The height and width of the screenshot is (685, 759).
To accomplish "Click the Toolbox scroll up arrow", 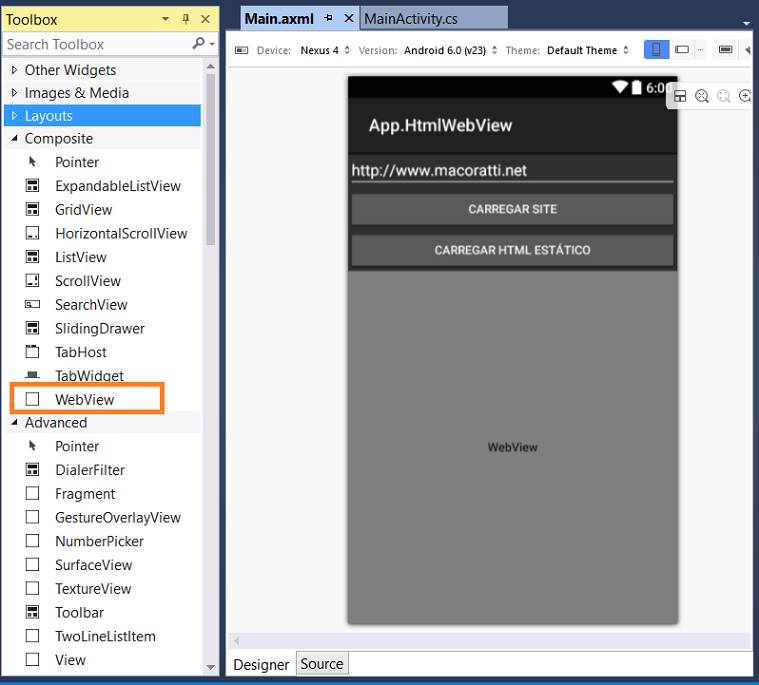I will click(210, 66).
